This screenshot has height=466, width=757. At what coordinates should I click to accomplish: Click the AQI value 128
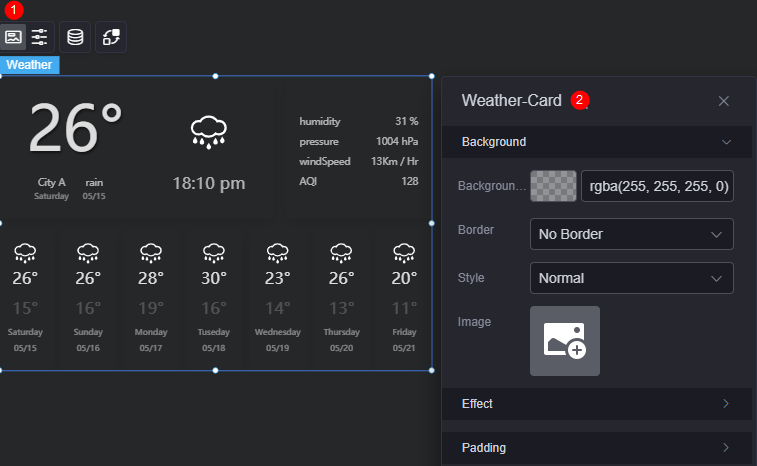coord(410,182)
